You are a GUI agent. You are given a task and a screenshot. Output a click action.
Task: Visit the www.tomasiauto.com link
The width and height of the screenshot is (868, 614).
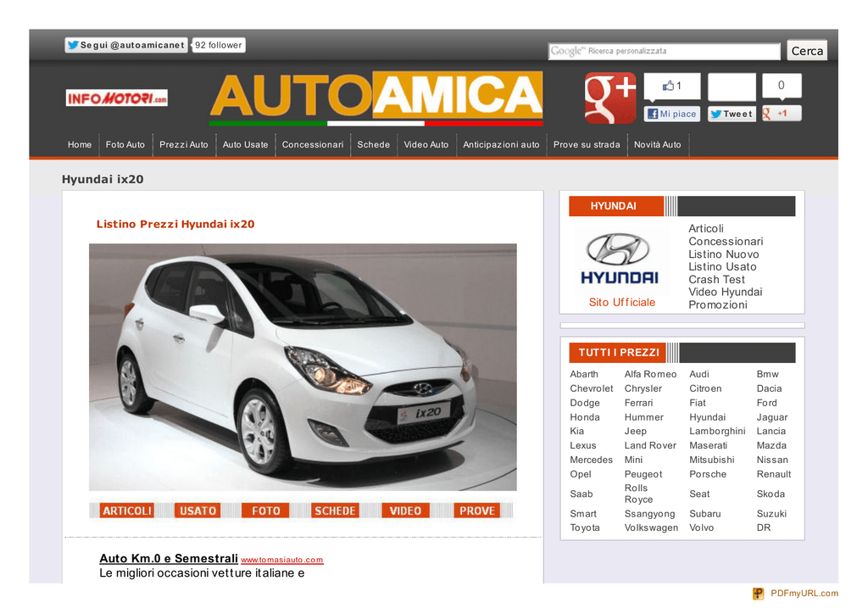click(x=282, y=560)
